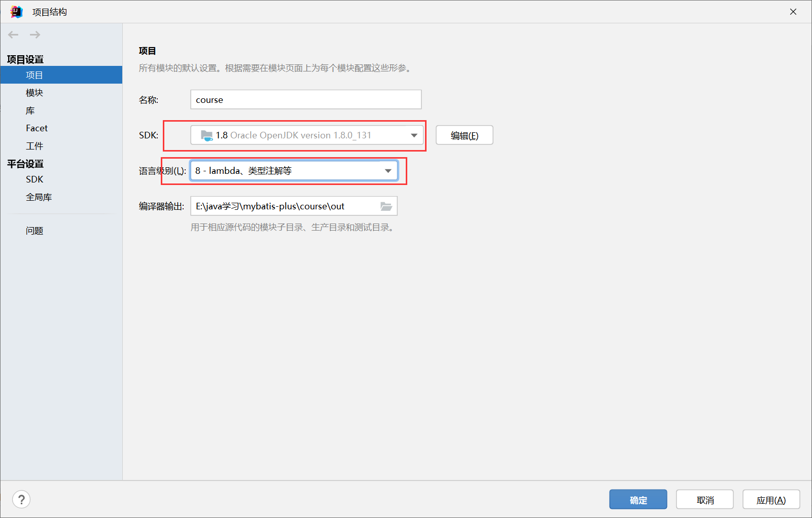Click the IntelliJ IDEA logo in title bar
The width and height of the screenshot is (812, 518).
coord(16,12)
